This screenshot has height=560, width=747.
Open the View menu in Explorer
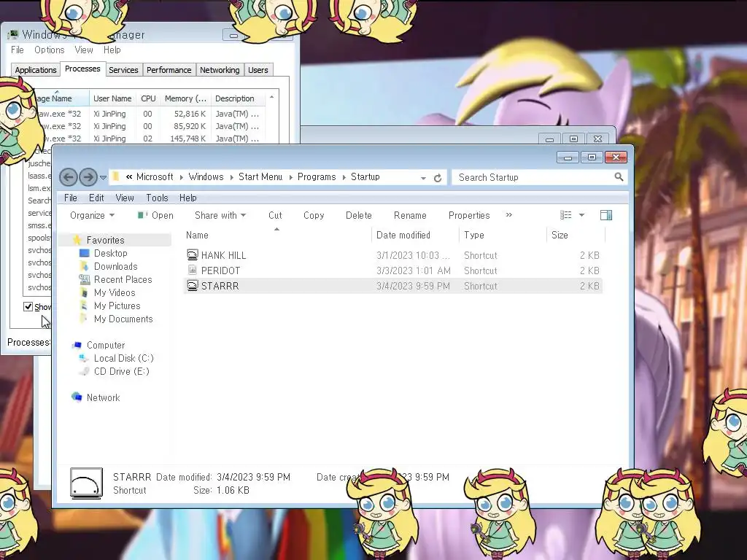click(x=124, y=198)
